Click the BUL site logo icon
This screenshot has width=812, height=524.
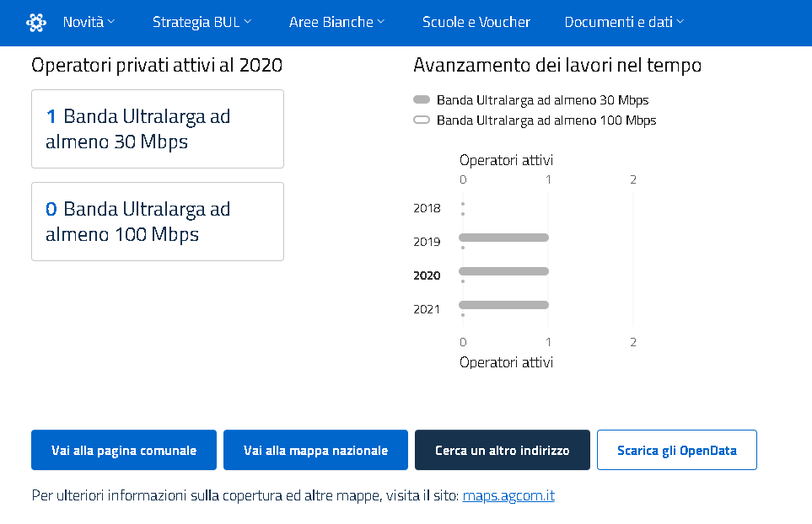(35, 23)
